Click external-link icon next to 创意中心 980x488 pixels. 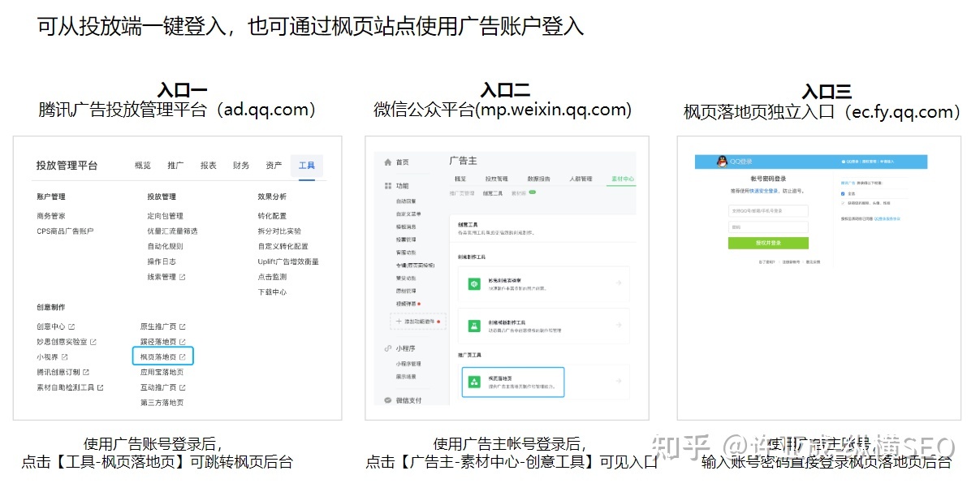(71, 326)
